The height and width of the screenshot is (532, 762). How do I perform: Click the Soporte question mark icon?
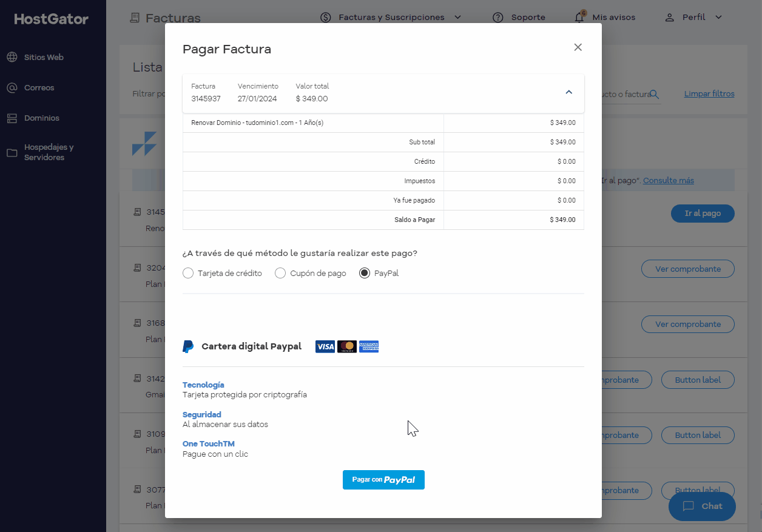(x=498, y=18)
